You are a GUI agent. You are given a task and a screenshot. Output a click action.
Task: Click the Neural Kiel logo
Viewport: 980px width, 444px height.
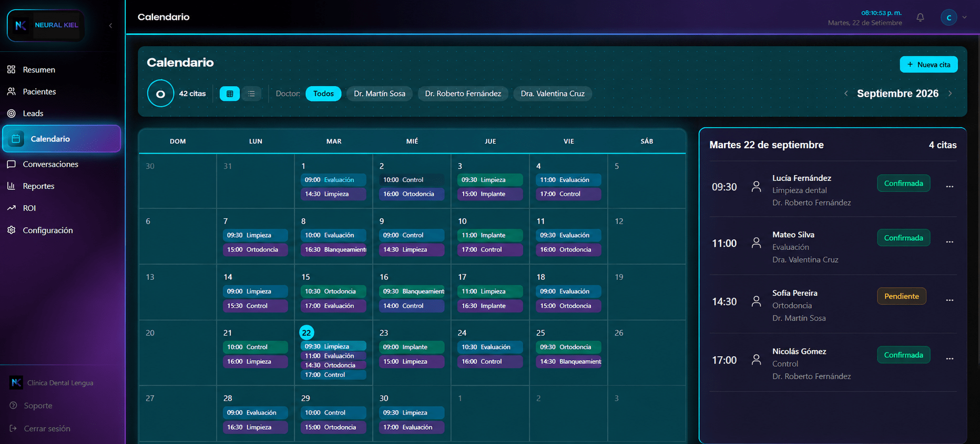[x=46, y=25]
